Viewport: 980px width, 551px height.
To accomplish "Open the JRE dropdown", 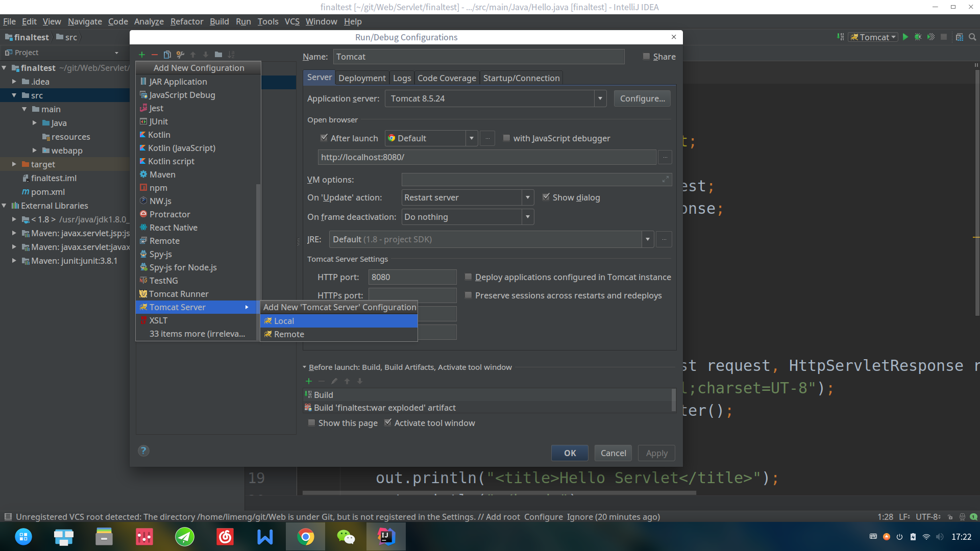I will pos(648,239).
